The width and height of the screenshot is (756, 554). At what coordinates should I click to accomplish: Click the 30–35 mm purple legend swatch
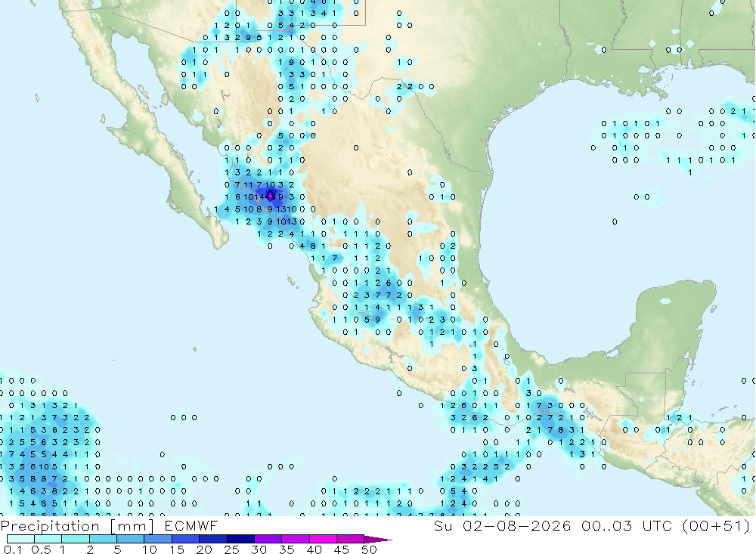[x=268, y=539]
